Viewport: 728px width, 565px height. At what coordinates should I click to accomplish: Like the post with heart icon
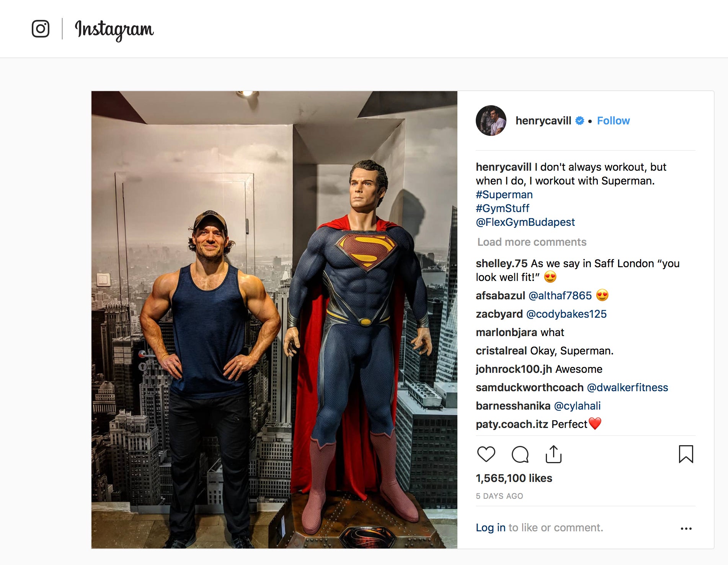486,454
